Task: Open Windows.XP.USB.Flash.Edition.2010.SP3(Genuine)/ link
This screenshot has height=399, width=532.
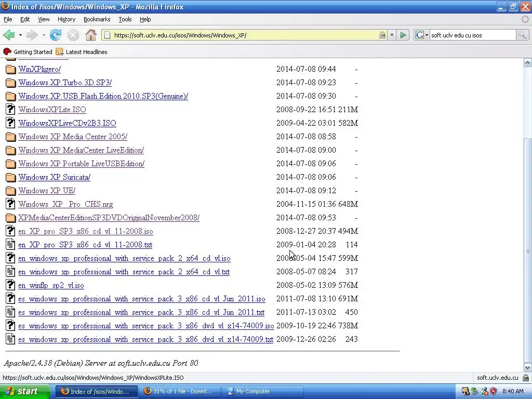Action: (x=103, y=96)
